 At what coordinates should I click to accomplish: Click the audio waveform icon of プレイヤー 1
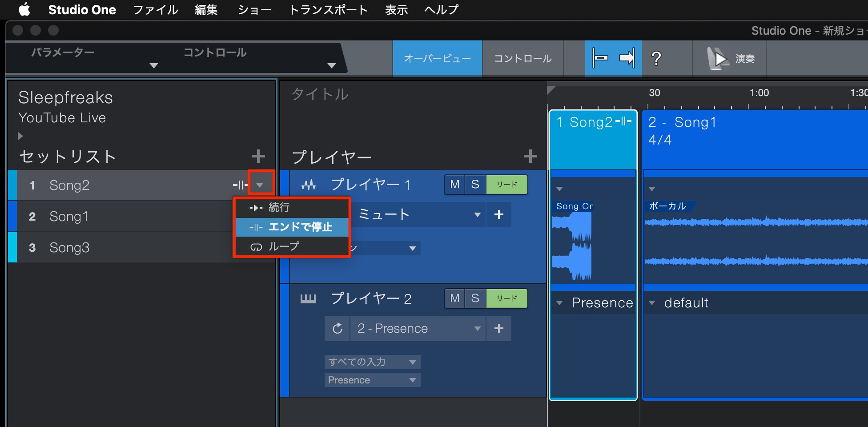click(x=309, y=185)
